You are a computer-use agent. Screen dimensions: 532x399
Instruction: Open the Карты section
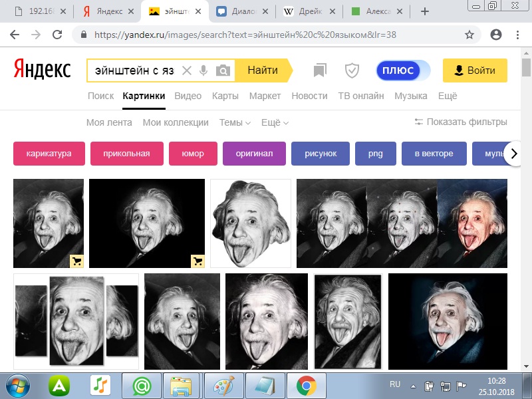[225, 96]
